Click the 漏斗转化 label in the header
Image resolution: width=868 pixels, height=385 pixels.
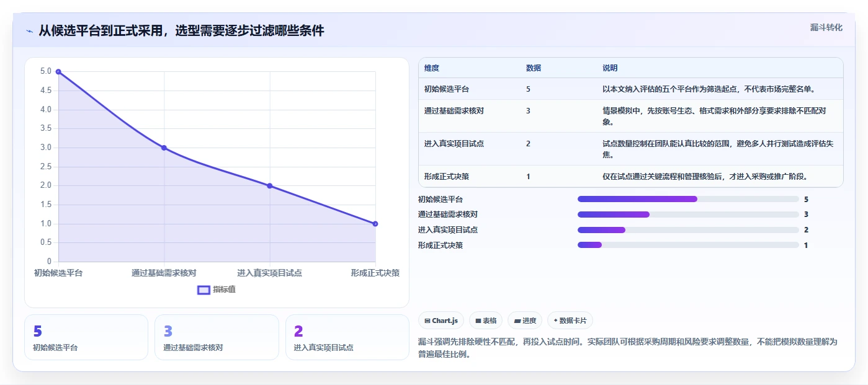point(826,27)
